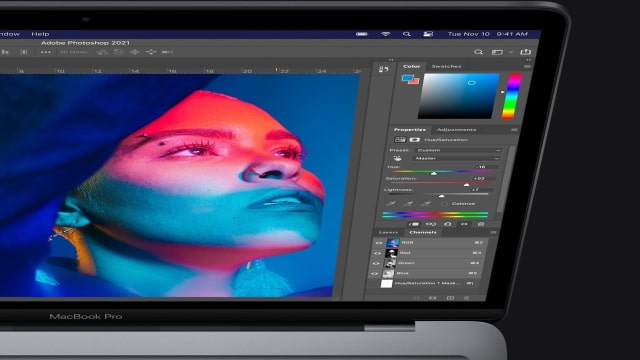Open the History panel icon in dock
The width and height of the screenshot is (640, 360).
click(x=383, y=70)
